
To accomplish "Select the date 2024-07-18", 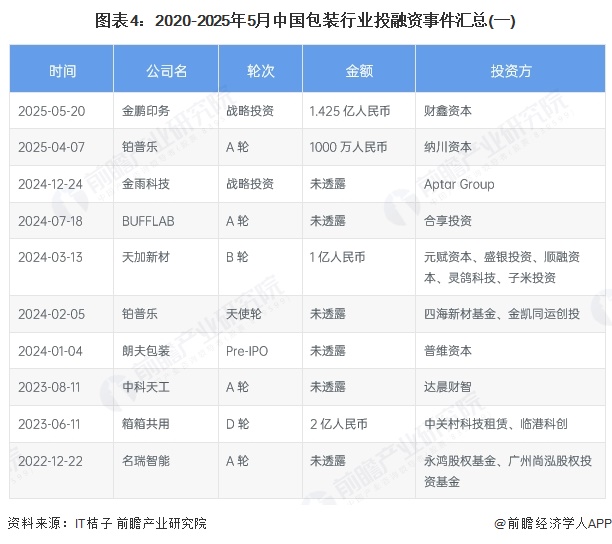I will [x=50, y=221].
